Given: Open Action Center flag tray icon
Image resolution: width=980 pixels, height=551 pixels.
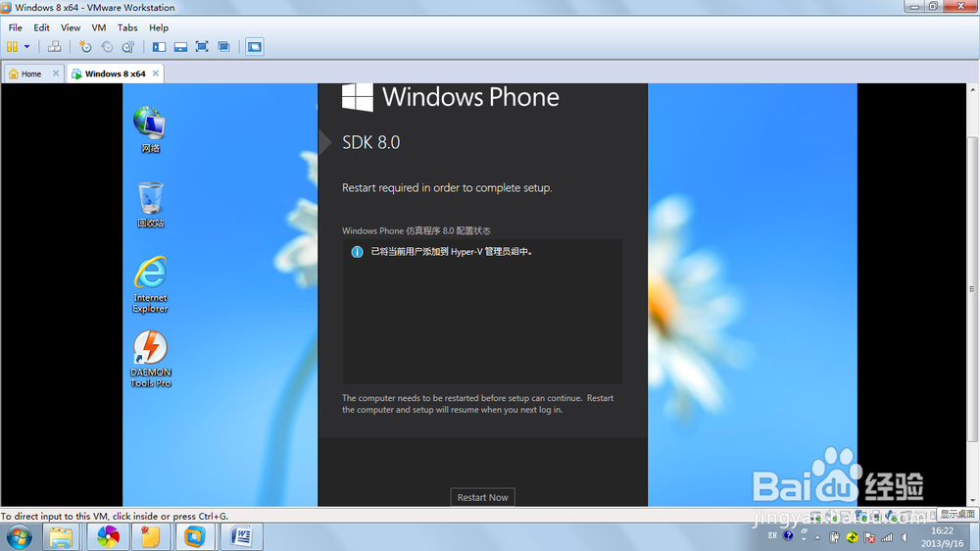Looking at the screenshot, I should pos(869,537).
